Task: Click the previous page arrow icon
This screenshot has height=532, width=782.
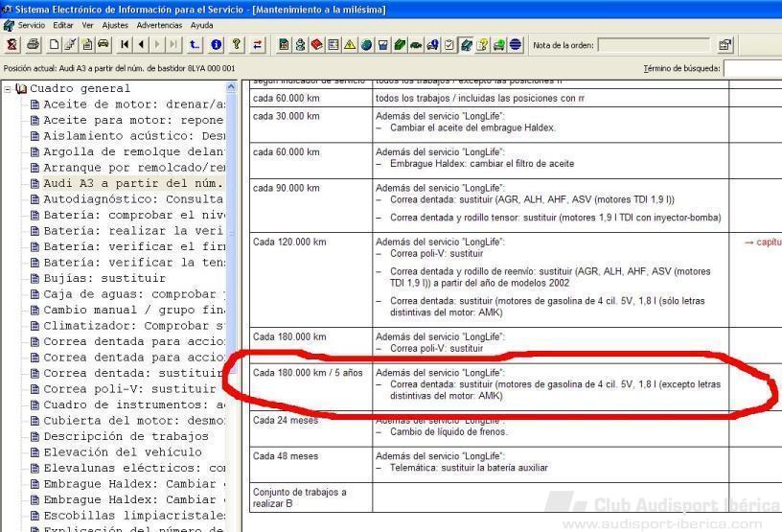Action: 142,45
